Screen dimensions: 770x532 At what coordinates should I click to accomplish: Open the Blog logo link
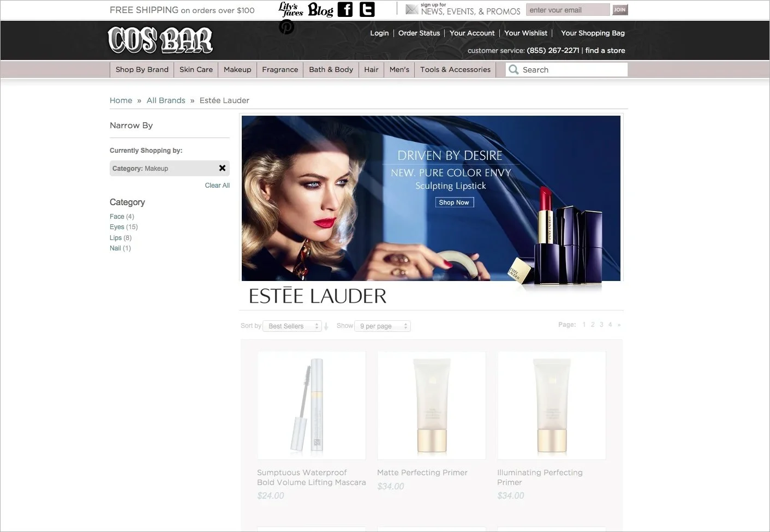[320, 9]
